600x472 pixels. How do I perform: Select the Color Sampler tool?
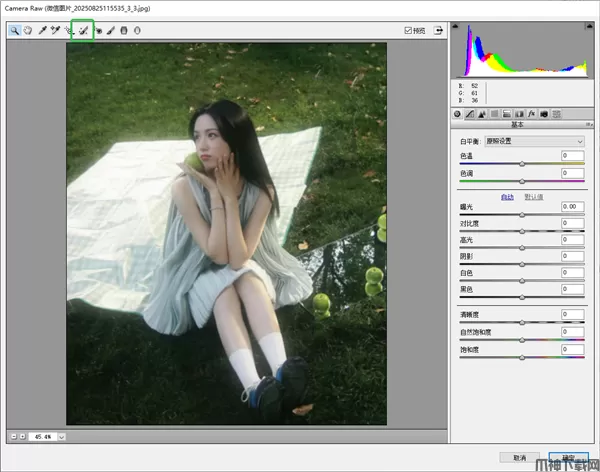tap(56, 31)
